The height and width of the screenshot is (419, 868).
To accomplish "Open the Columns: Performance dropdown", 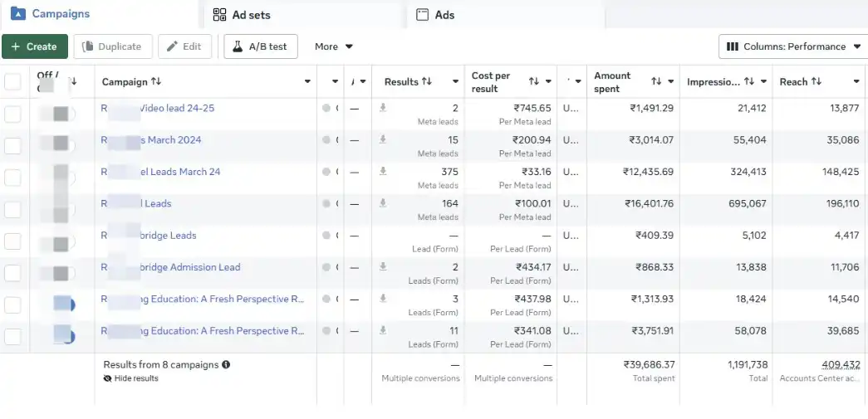I will click(792, 46).
